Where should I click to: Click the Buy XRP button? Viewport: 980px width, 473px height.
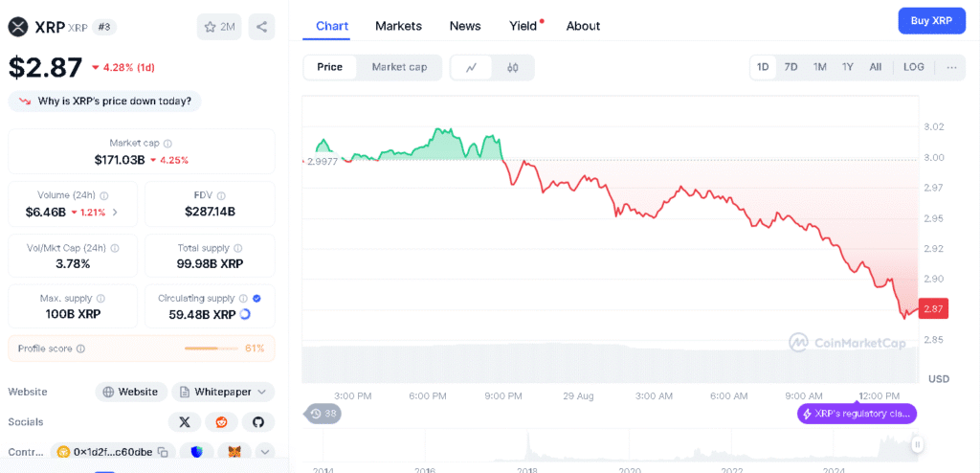[x=931, y=21]
